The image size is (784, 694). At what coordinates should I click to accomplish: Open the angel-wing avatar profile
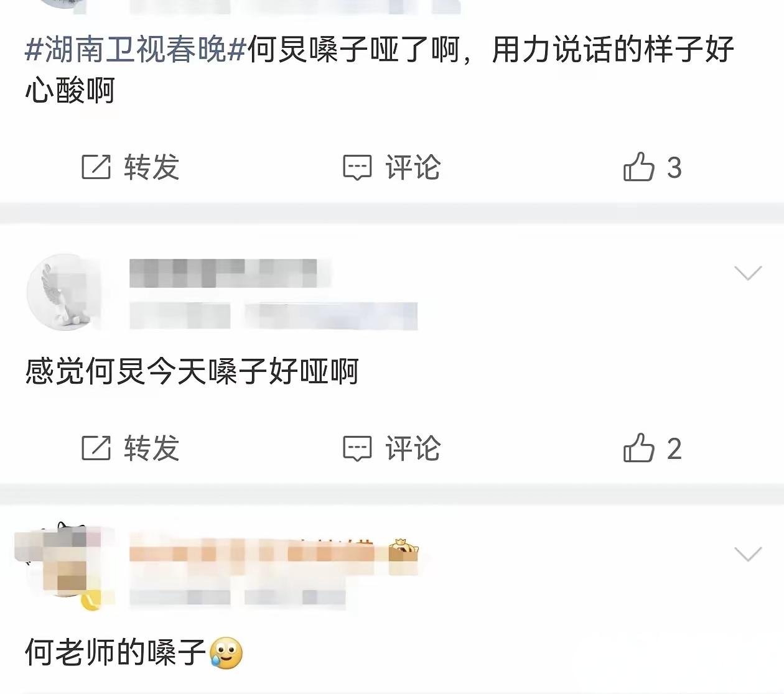pyautogui.click(x=64, y=292)
